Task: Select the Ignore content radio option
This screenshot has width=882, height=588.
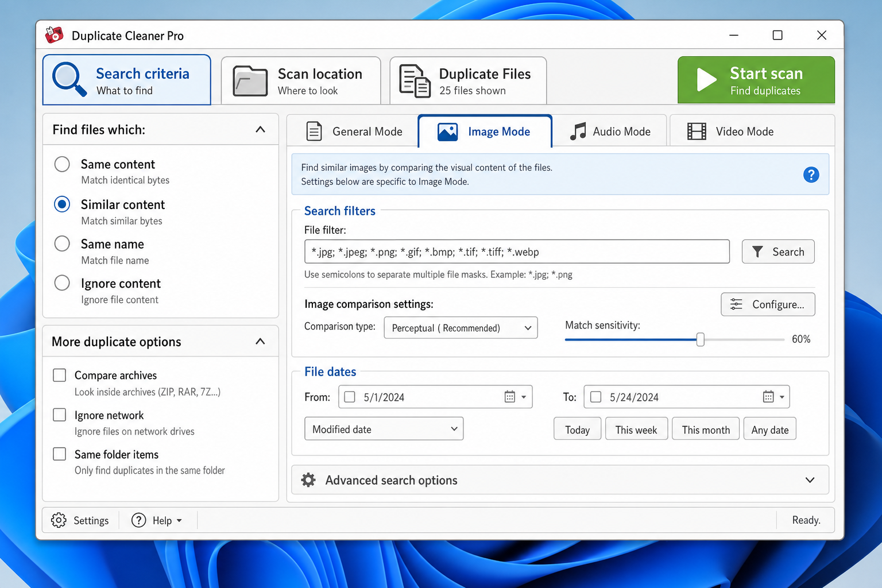Action: click(x=62, y=283)
